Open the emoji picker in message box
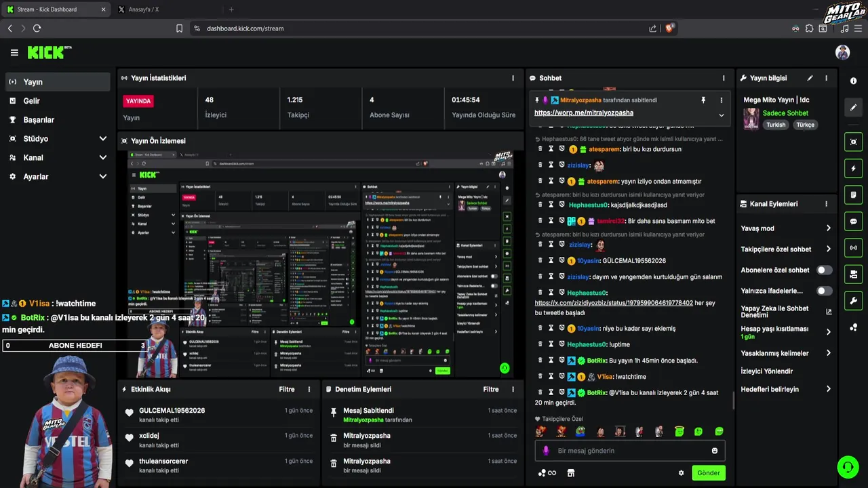 [x=714, y=451]
